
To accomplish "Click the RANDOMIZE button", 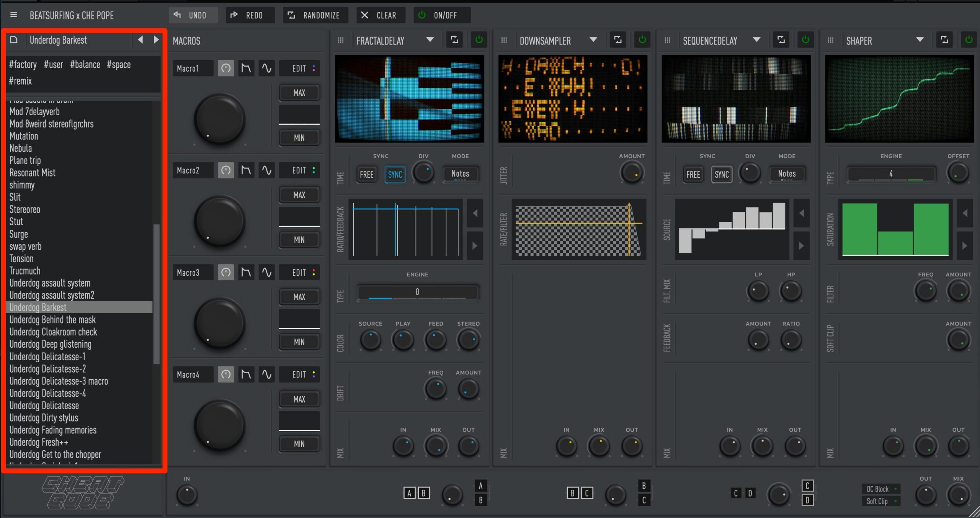I will point(316,15).
